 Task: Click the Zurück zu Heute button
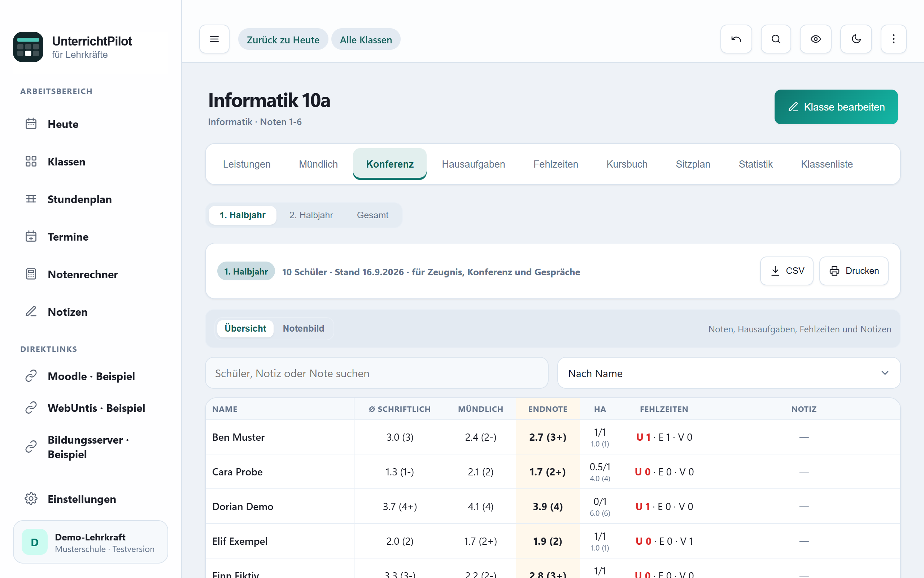(x=283, y=39)
